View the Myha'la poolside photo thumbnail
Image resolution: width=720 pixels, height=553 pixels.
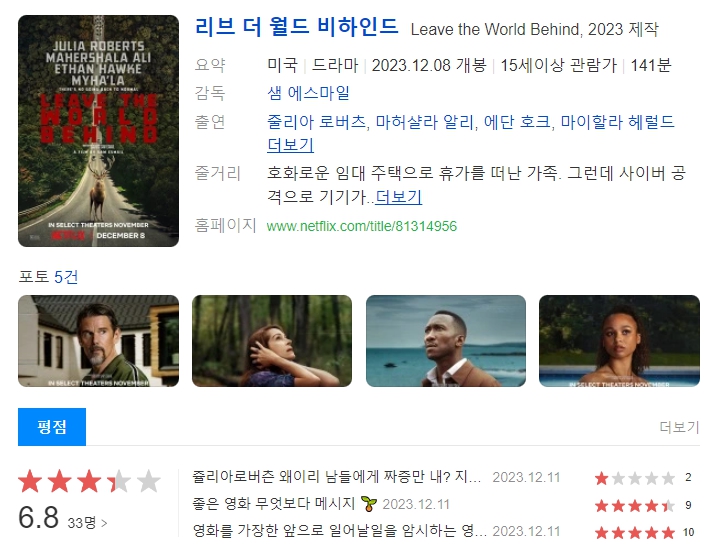[619, 341]
